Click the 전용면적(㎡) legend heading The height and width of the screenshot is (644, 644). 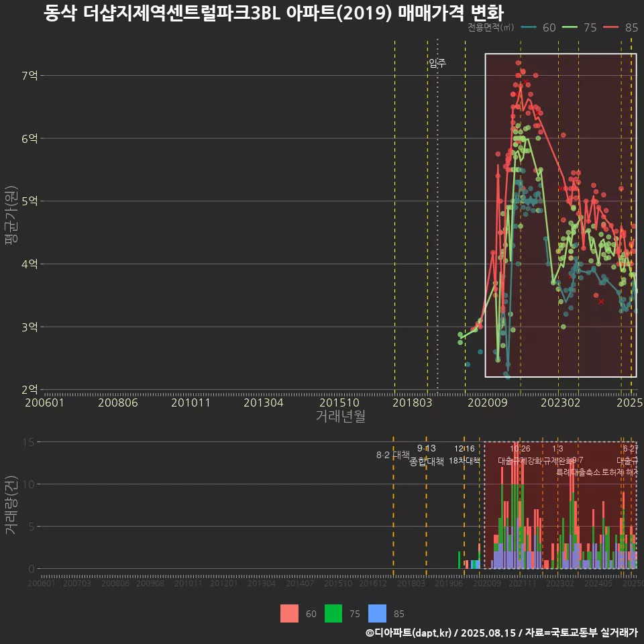pos(491,27)
